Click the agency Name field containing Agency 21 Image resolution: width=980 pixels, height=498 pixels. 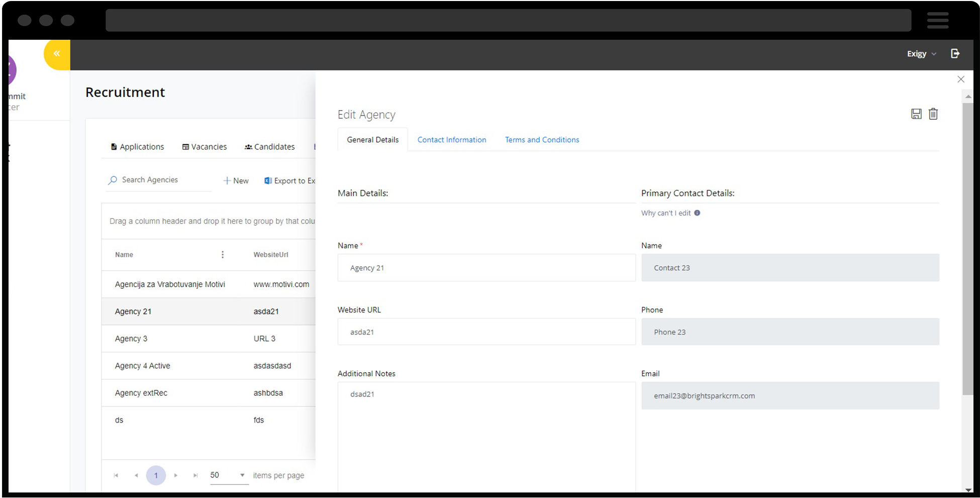[x=486, y=268]
